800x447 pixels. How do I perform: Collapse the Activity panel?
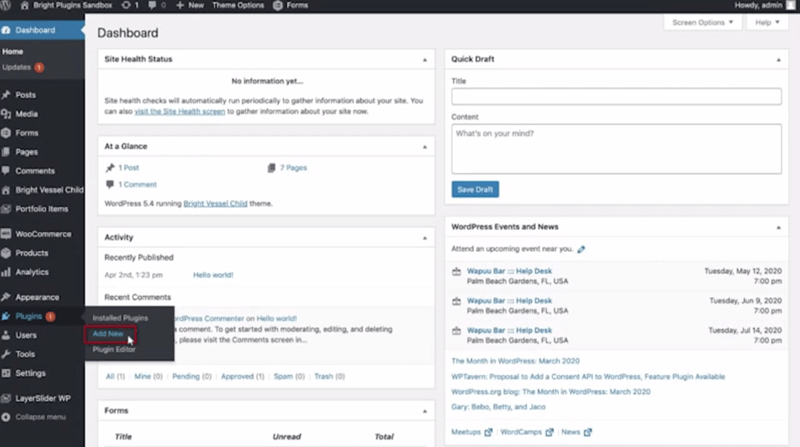(424, 238)
